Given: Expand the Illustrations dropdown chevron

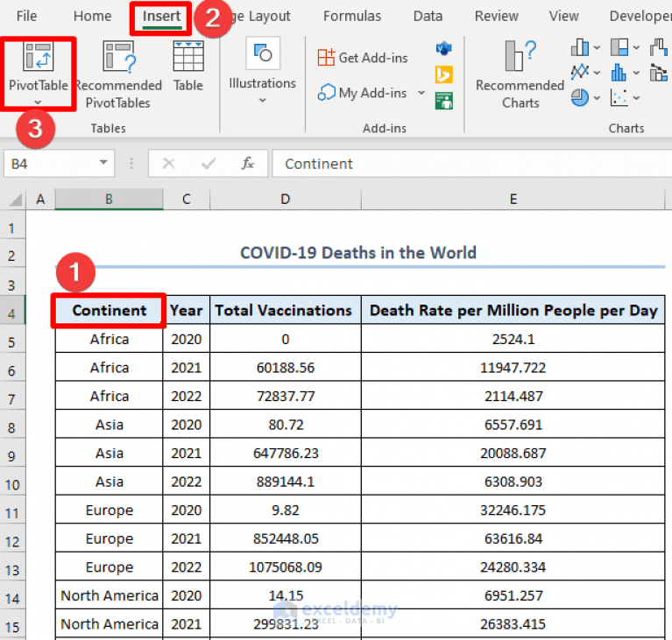Looking at the screenshot, I should pyautogui.click(x=262, y=100).
